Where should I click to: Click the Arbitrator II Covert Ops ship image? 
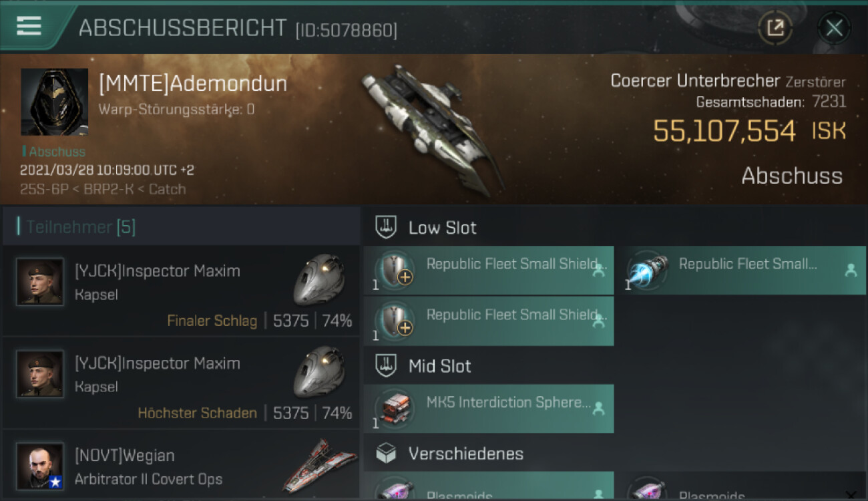(x=319, y=466)
